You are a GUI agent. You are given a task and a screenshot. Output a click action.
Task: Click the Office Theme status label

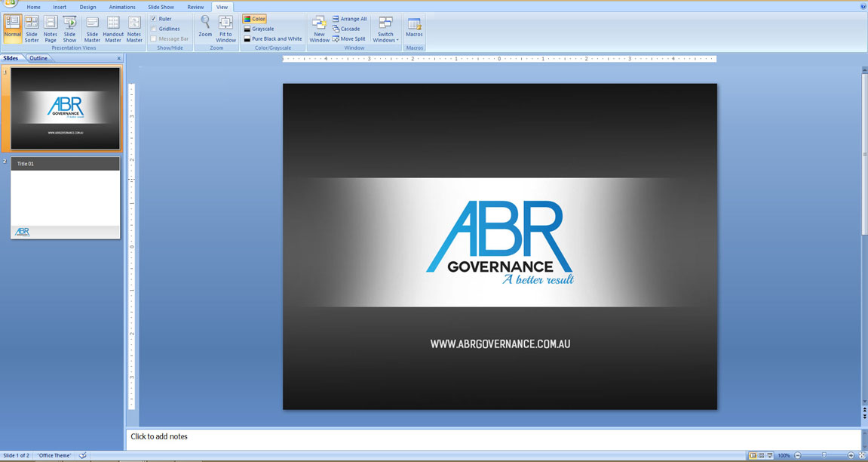click(x=54, y=455)
